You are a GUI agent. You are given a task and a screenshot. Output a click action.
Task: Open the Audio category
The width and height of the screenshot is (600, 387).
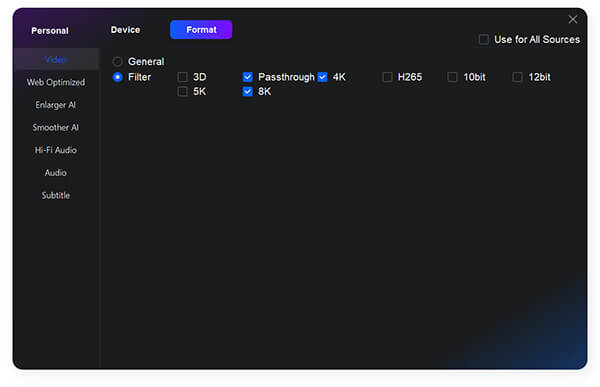click(56, 173)
